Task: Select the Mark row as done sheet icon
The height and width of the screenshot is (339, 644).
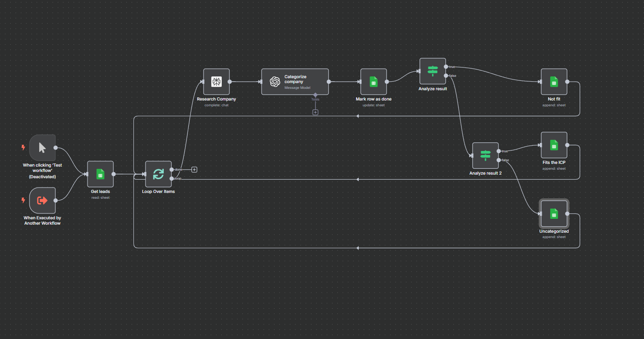Action: coord(374,82)
